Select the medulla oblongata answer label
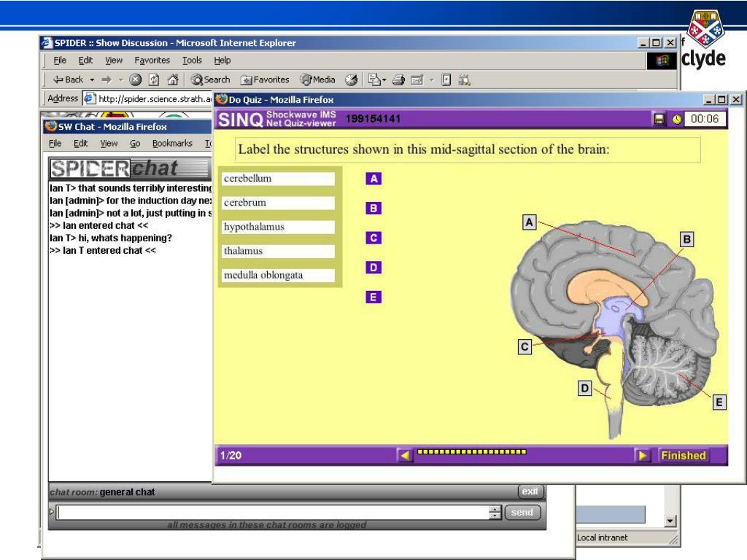The width and height of the screenshot is (747, 560). pyautogui.click(x=278, y=275)
